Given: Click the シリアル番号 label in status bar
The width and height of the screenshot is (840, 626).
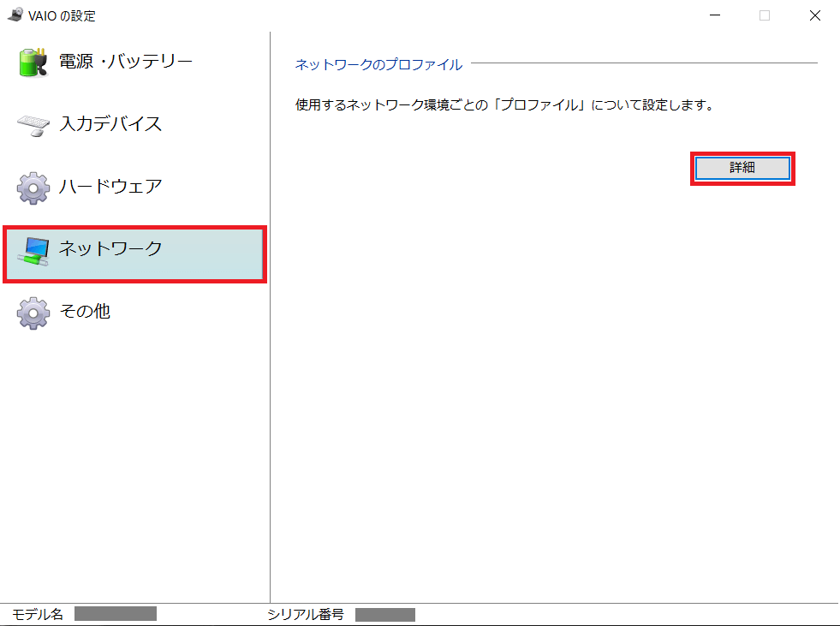Looking at the screenshot, I should (x=306, y=614).
